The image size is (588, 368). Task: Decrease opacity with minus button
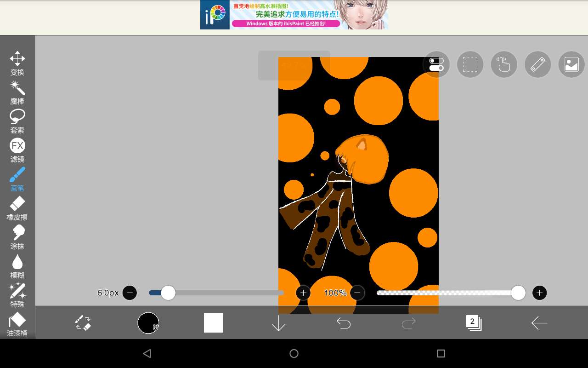coord(357,293)
